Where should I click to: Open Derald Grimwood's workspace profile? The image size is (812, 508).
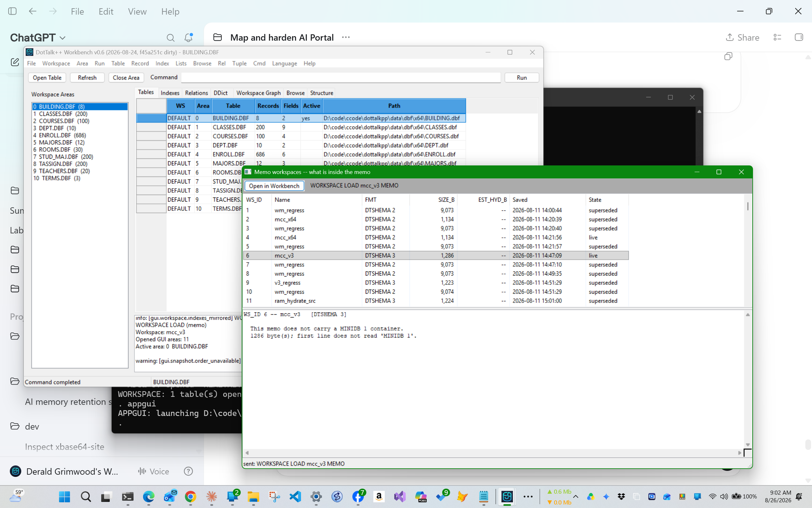pos(64,471)
